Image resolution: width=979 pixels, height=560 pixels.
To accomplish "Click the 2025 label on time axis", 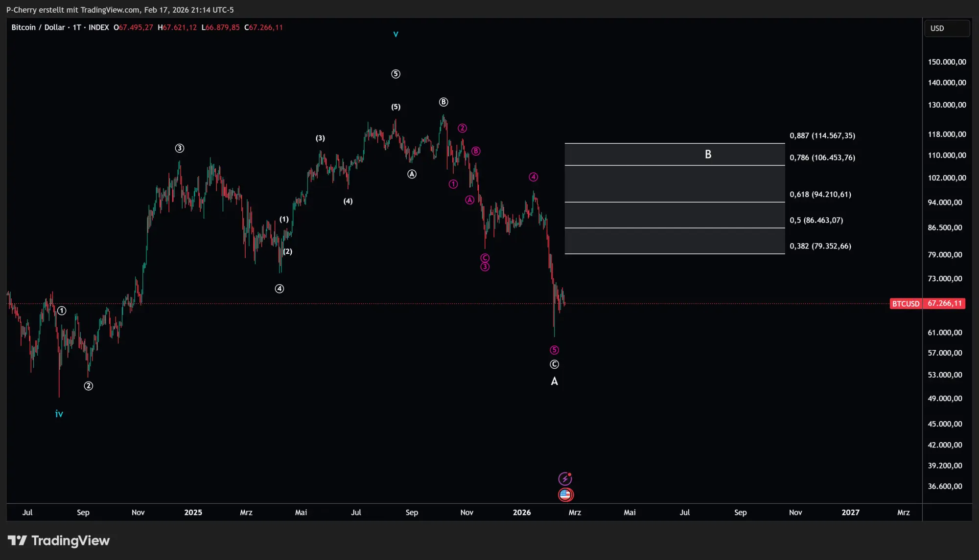I will pyautogui.click(x=193, y=513).
